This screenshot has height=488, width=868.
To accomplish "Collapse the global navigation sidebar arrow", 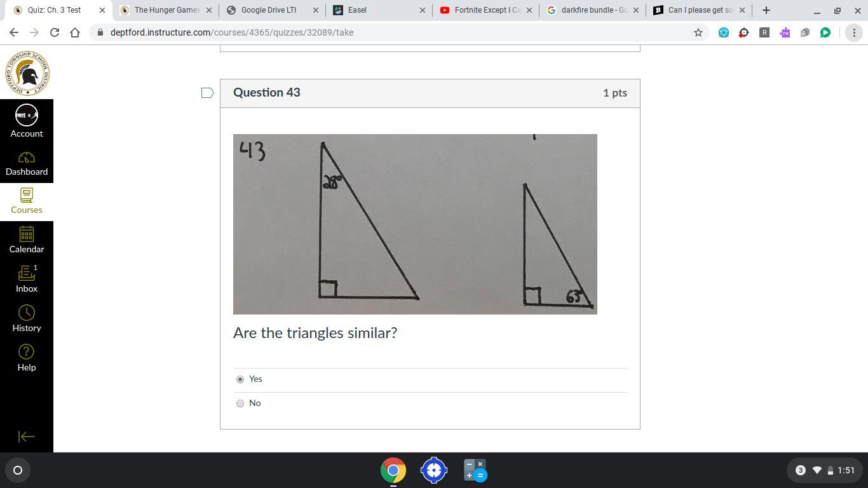I will tap(27, 437).
